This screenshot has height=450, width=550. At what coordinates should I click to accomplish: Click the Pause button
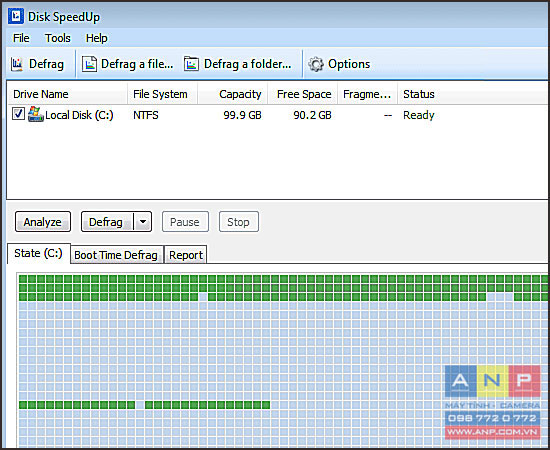[x=185, y=222]
